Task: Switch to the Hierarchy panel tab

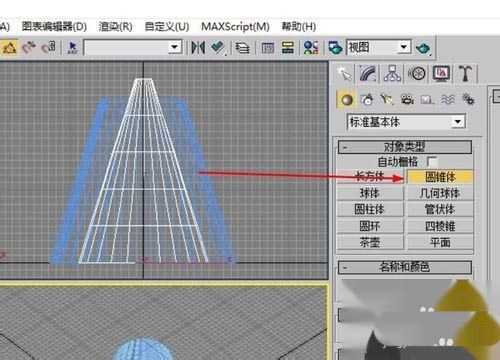Action: coord(392,74)
